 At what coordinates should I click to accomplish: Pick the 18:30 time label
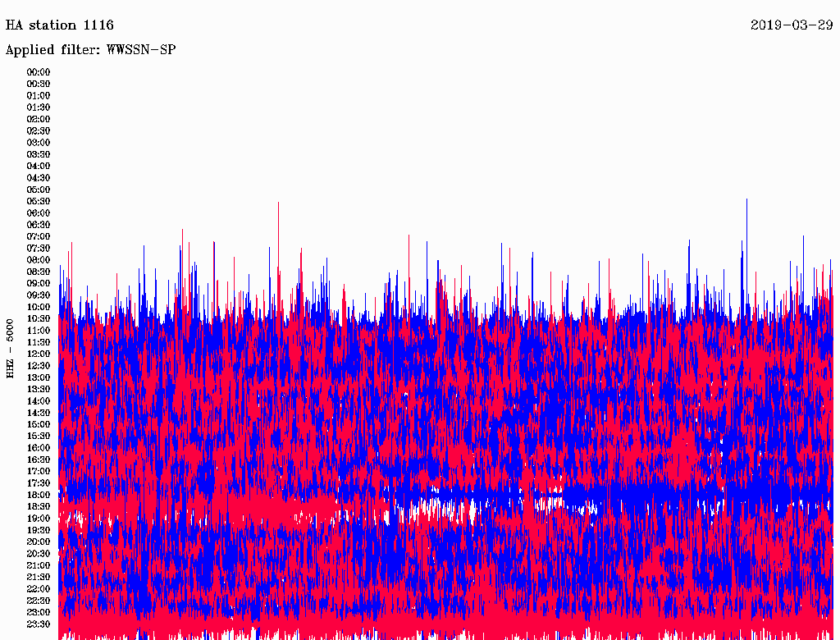click(x=39, y=507)
